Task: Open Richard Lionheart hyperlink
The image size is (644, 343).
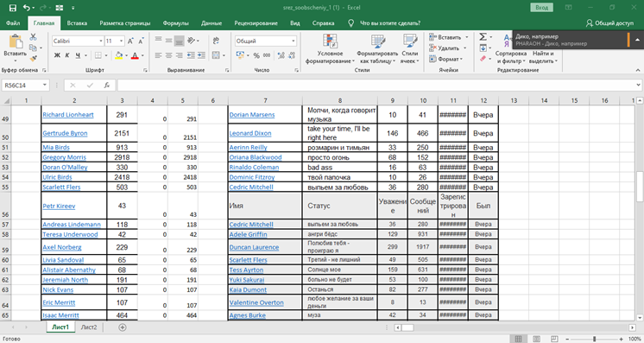Action: pyautogui.click(x=68, y=115)
